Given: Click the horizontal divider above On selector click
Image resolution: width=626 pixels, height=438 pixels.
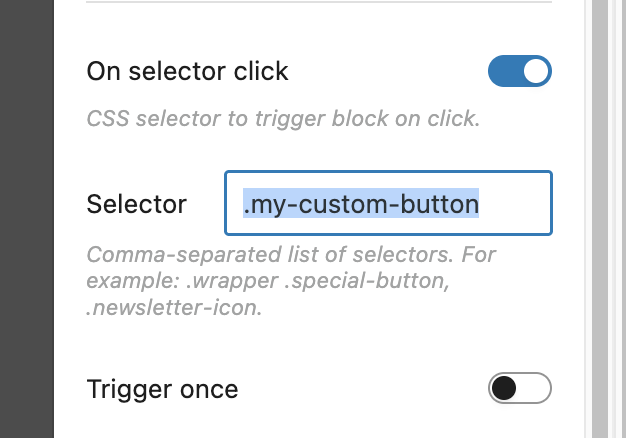Looking at the screenshot, I should tap(319, 3).
